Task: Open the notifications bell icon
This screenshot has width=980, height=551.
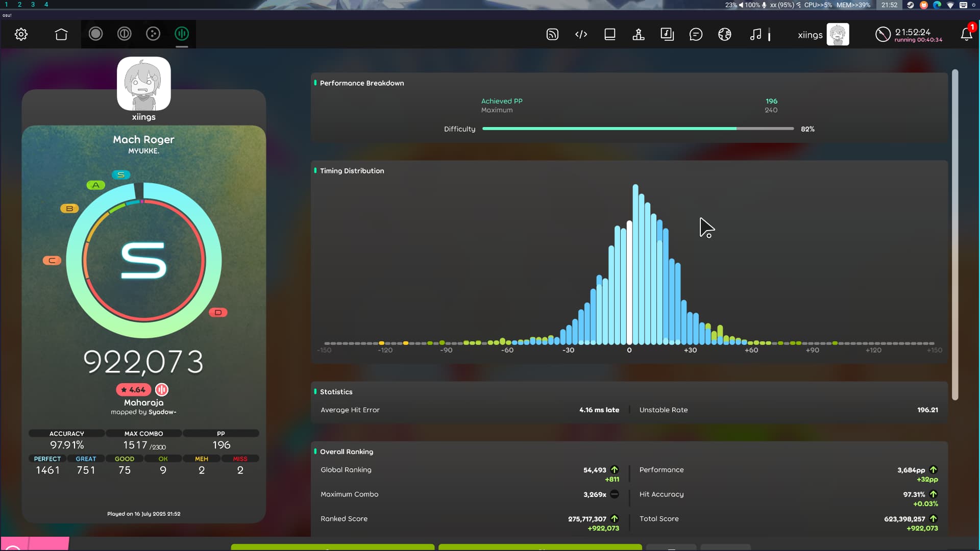Action: click(x=966, y=34)
